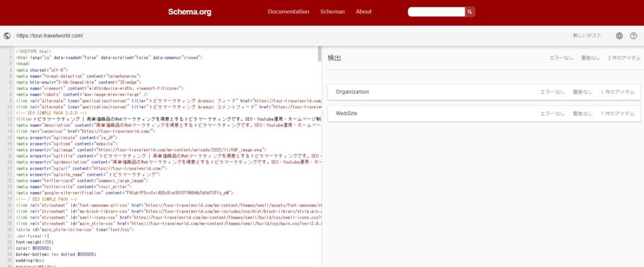This screenshot has height=267, width=644.
Task: Click WebSite's 1 件のアイテム count
Action: point(617,113)
